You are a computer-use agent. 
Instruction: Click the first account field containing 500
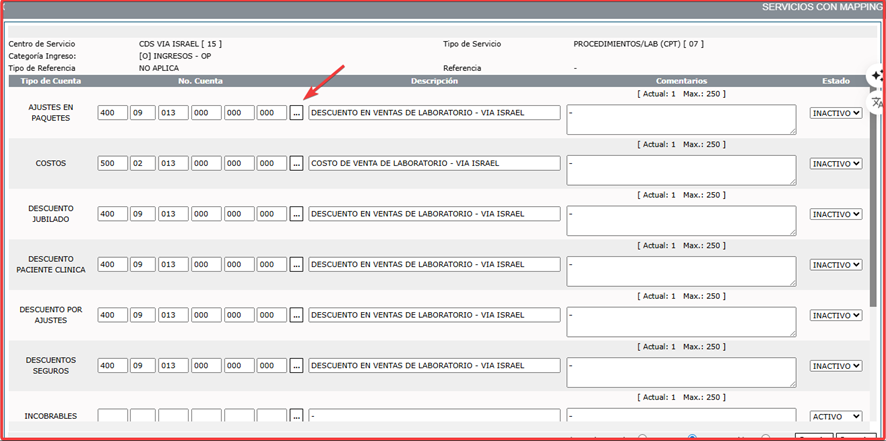coord(112,163)
